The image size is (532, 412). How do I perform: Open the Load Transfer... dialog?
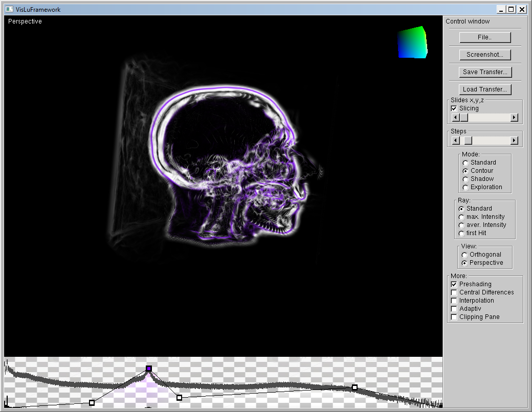click(x=485, y=89)
